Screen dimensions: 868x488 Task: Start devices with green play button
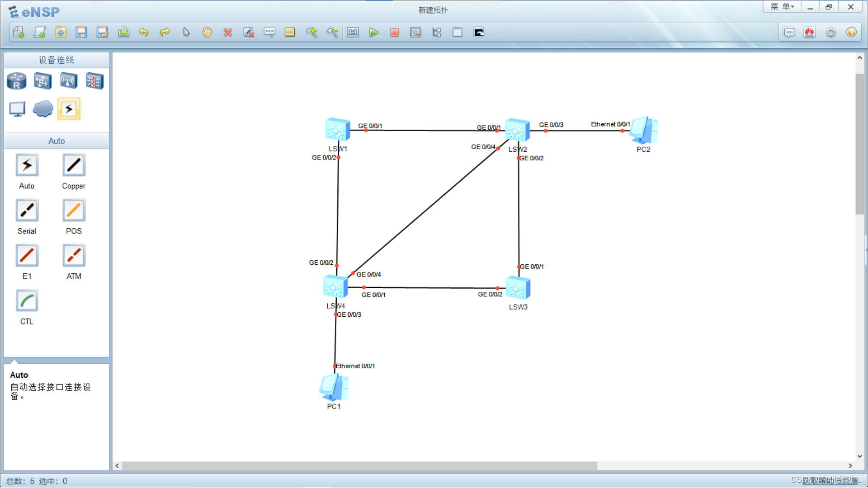click(373, 32)
